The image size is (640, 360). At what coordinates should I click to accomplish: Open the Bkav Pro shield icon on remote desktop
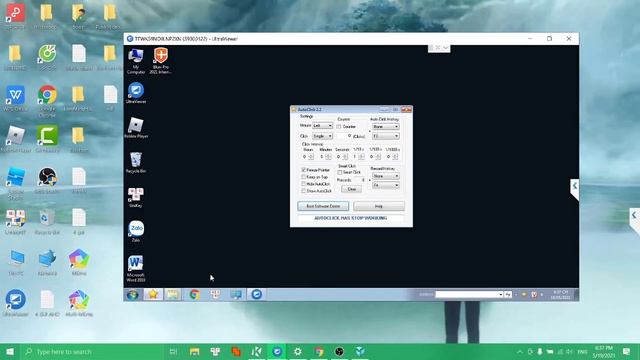point(160,60)
